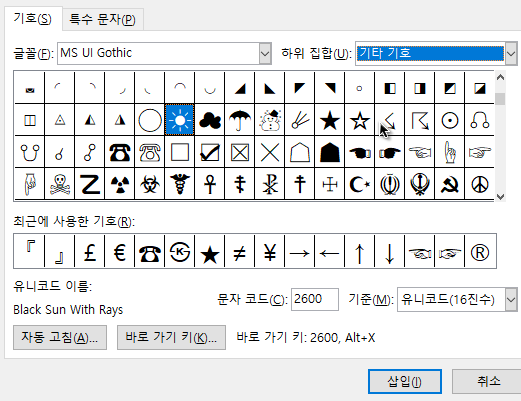Select the snowman symbol
The image size is (521, 401).
(270, 120)
